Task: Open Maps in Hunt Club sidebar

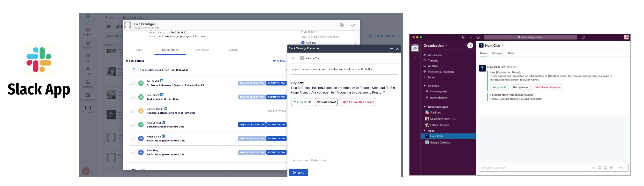Action: (88, 58)
